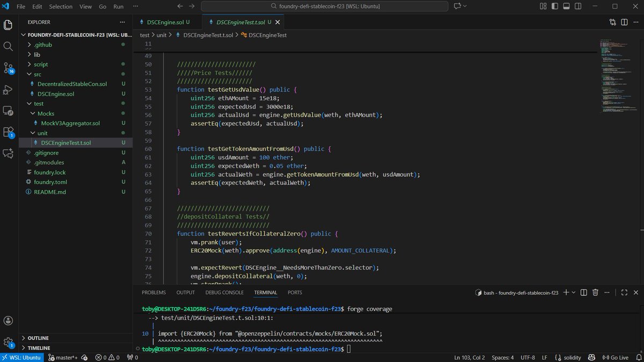Screen dimensions: 644x362
Task: Split the terminal
Action: click(584, 292)
